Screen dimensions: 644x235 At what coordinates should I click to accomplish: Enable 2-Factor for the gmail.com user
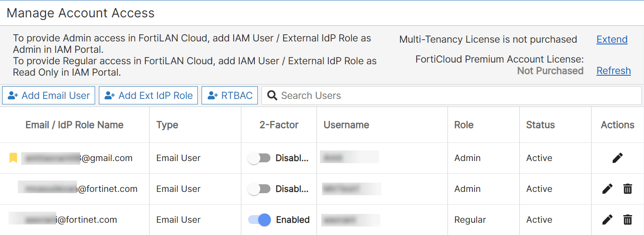pos(259,158)
